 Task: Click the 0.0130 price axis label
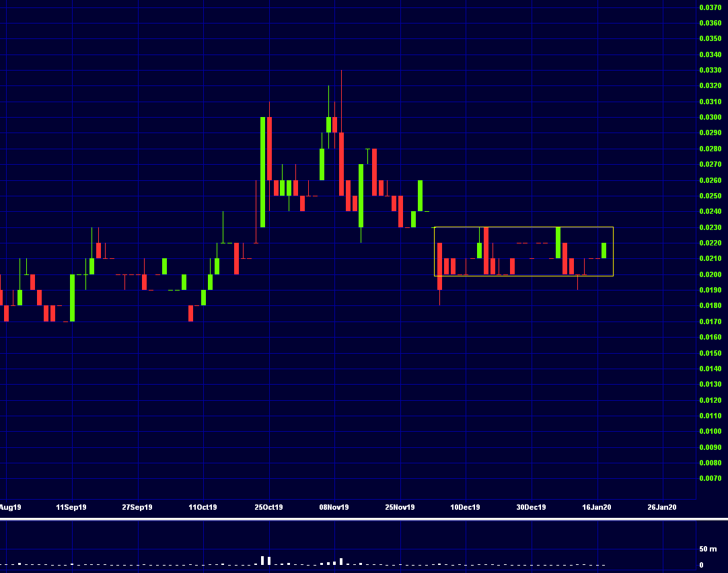point(711,385)
